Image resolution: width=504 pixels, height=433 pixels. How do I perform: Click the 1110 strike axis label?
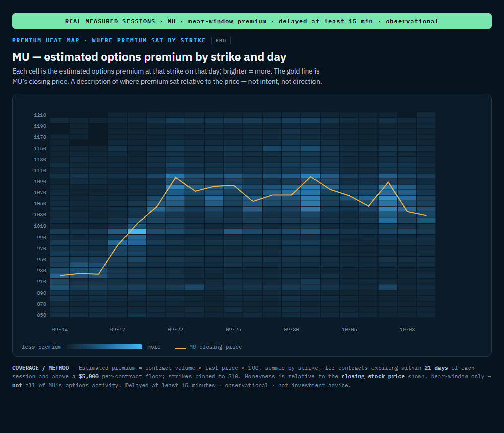[x=40, y=171]
